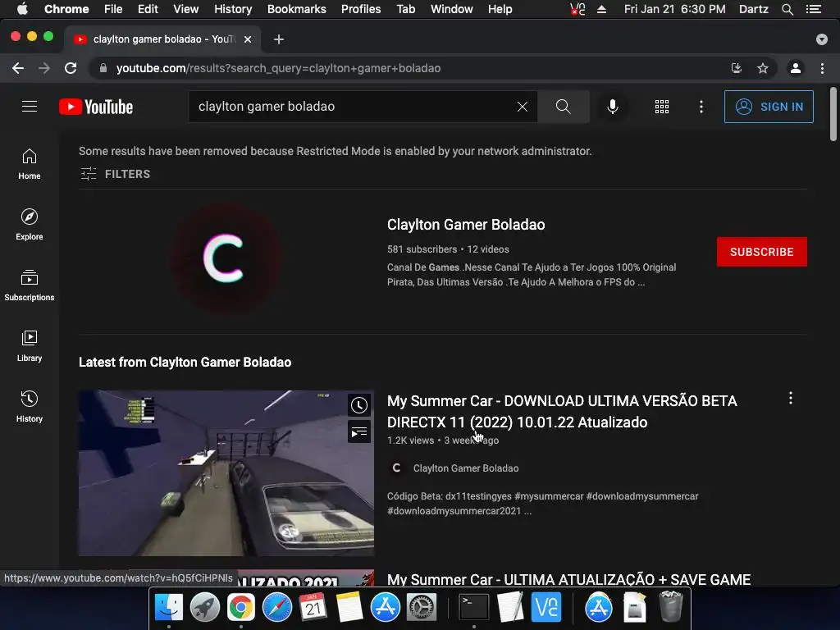Open the Claylton Gamer Boladao channel title
Screen dimensions: 840x630
(466, 225)
